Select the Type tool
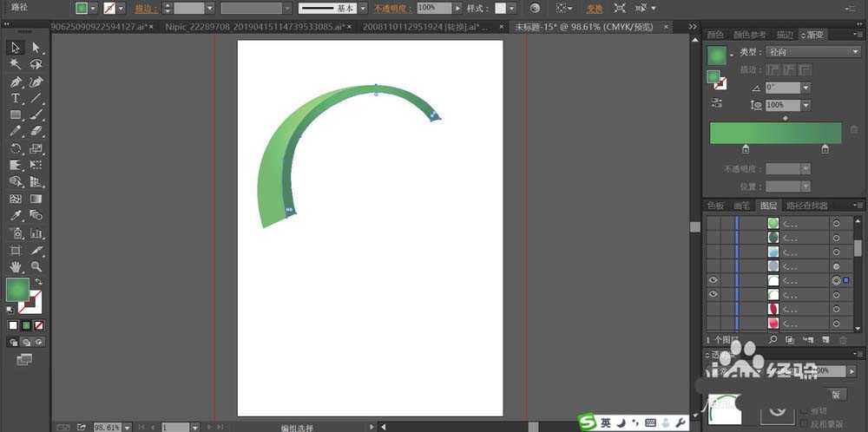Screen dimensions: 868x432 click(x=16, y=98)
